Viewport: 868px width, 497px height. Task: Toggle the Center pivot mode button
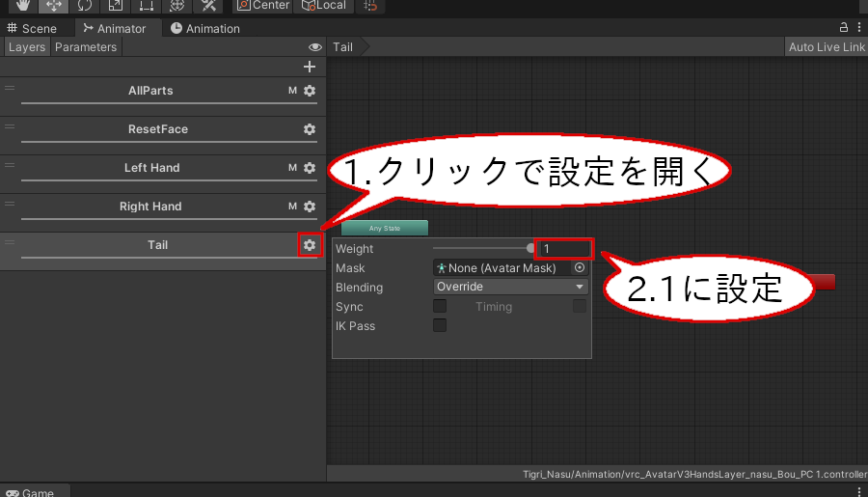click(263, 6)
